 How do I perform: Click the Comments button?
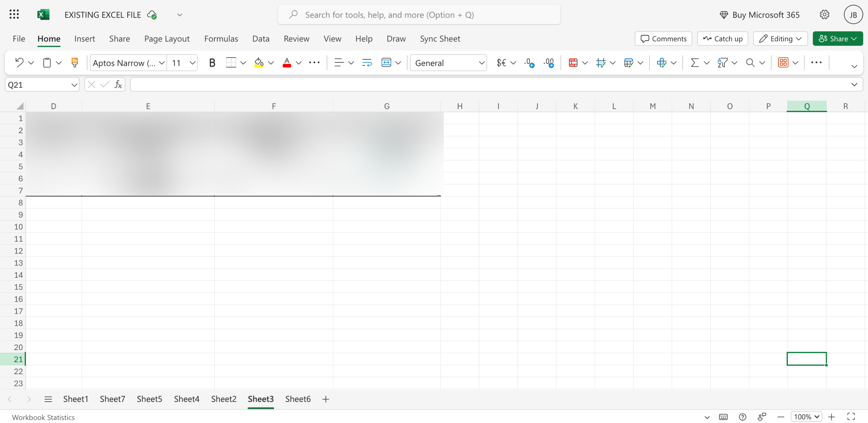pyautogui.click(x=664, y=39)
